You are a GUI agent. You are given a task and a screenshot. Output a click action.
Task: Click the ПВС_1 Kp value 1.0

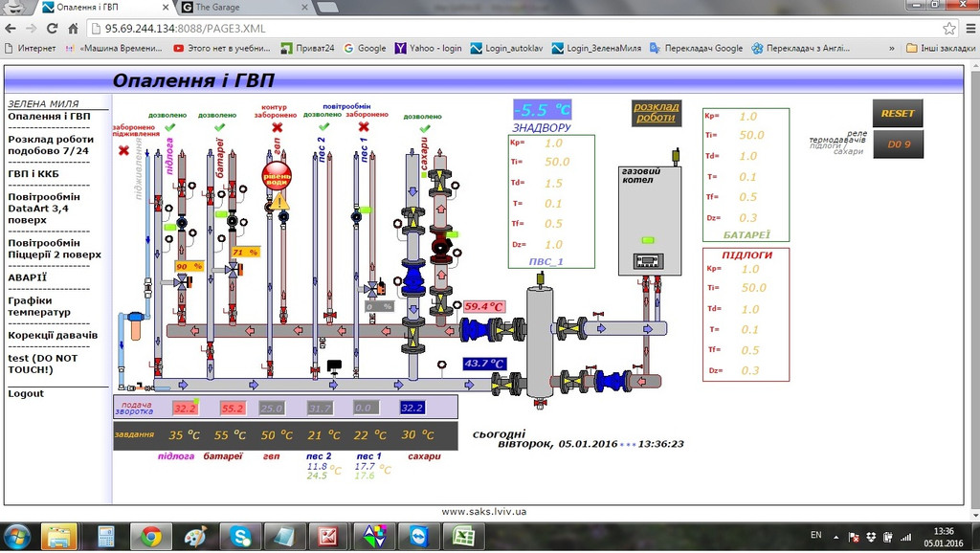pyautogui.click(x=554, y=144)
